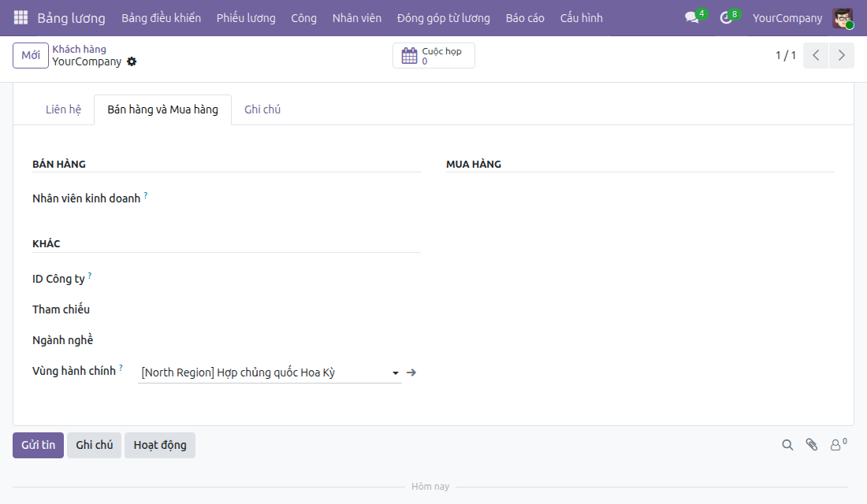Open the conversations chat bubble icon
This screenshot has height=504, width=867.
pyautogui.click(x=692, y=17)
